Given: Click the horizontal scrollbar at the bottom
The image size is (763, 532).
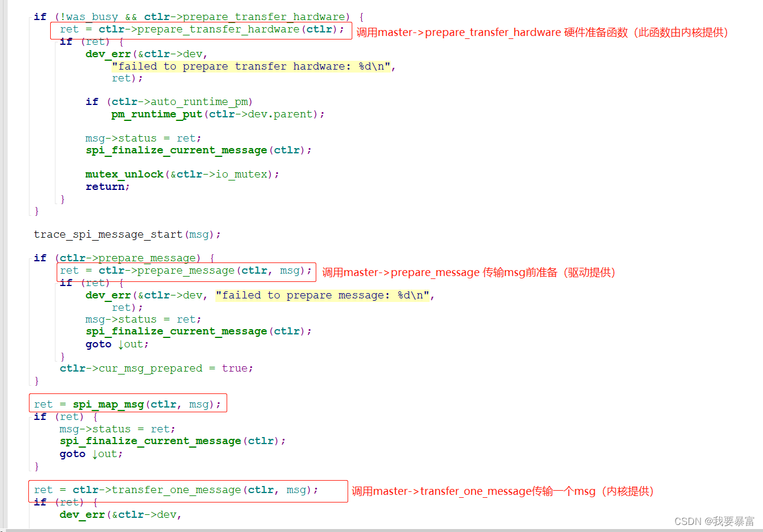Looking at the screenshot, I should tap(381, 530).
